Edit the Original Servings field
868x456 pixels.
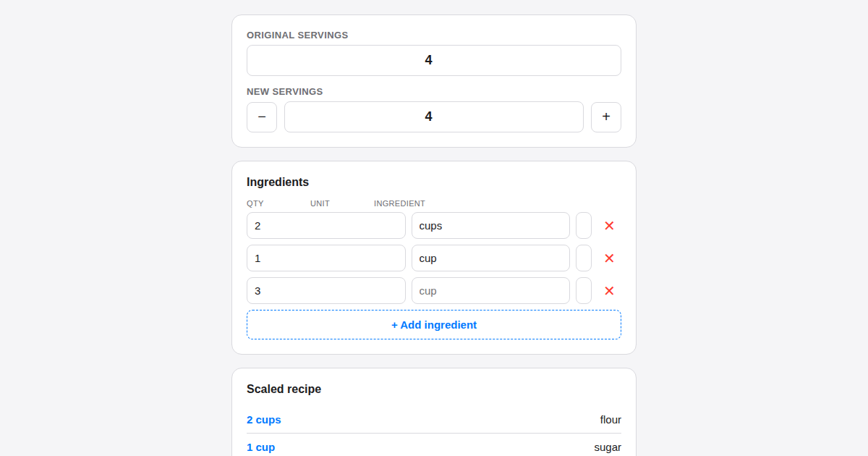(434, 60)
